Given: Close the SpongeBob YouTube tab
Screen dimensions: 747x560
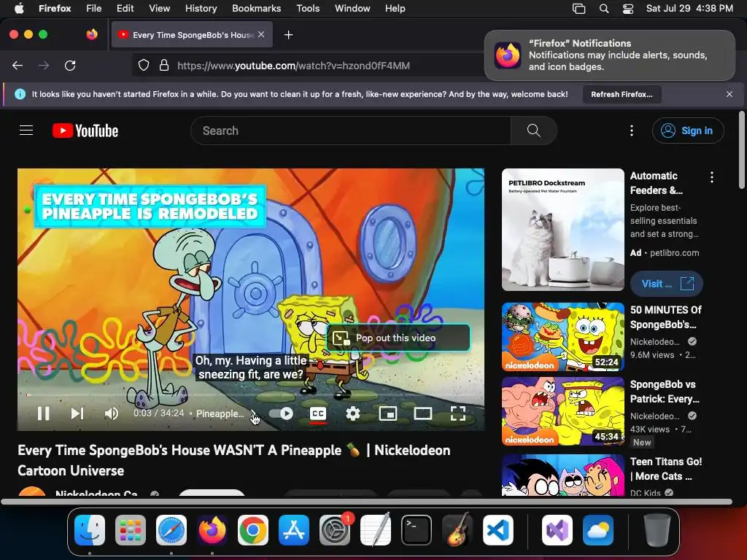Looking at the screenshot, I should [x=261, y=34].
